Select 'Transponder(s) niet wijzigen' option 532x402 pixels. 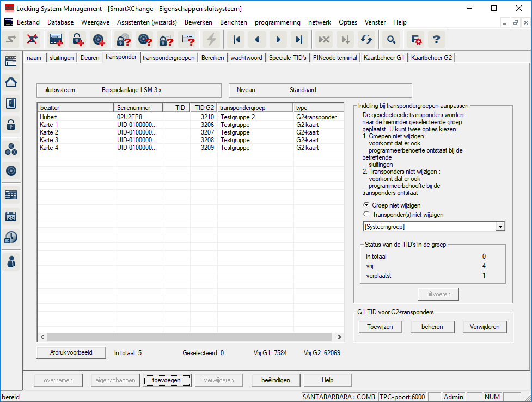(x=366, y=215)
